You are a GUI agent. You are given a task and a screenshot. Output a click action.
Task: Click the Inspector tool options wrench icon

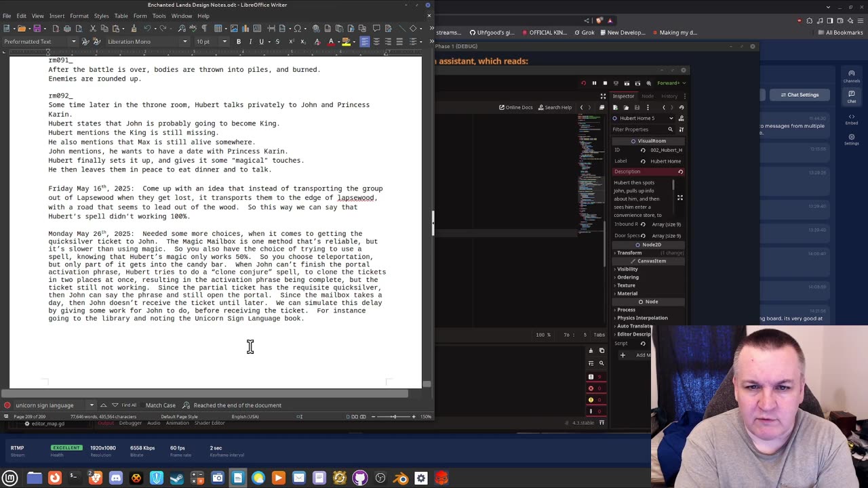tap(680, 129)
